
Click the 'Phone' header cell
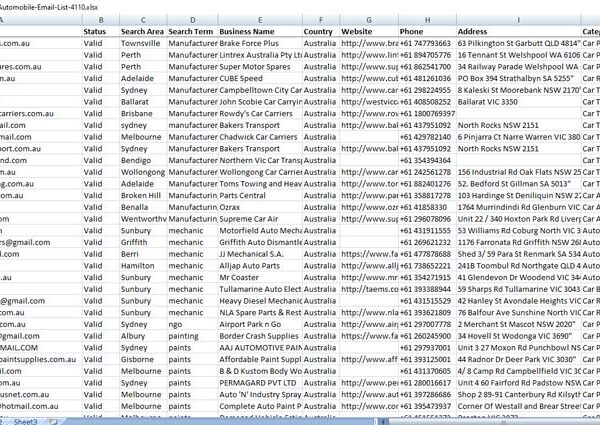[x=427, y=32]
